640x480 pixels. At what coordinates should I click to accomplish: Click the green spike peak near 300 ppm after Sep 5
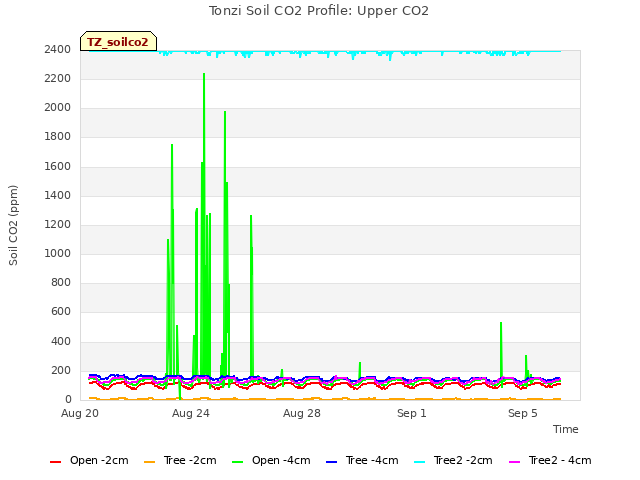[526, 356]
